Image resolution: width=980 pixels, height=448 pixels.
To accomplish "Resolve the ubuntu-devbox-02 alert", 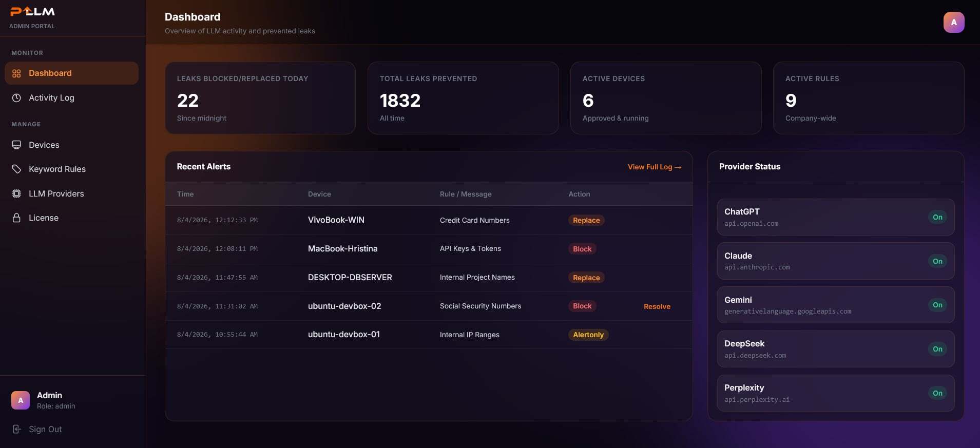I will [x=657, y=306].
